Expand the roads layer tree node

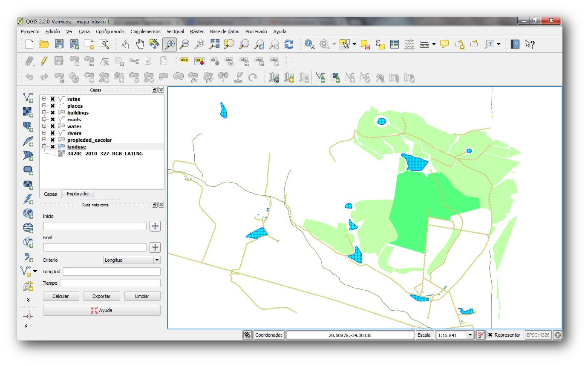pyautogui.click(x=44, y=120)
